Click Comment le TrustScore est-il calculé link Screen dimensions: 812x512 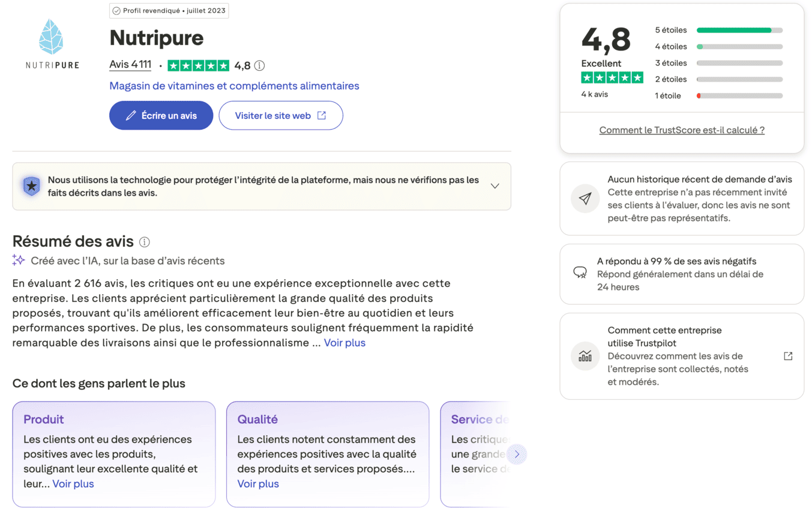tap(682, 130)
